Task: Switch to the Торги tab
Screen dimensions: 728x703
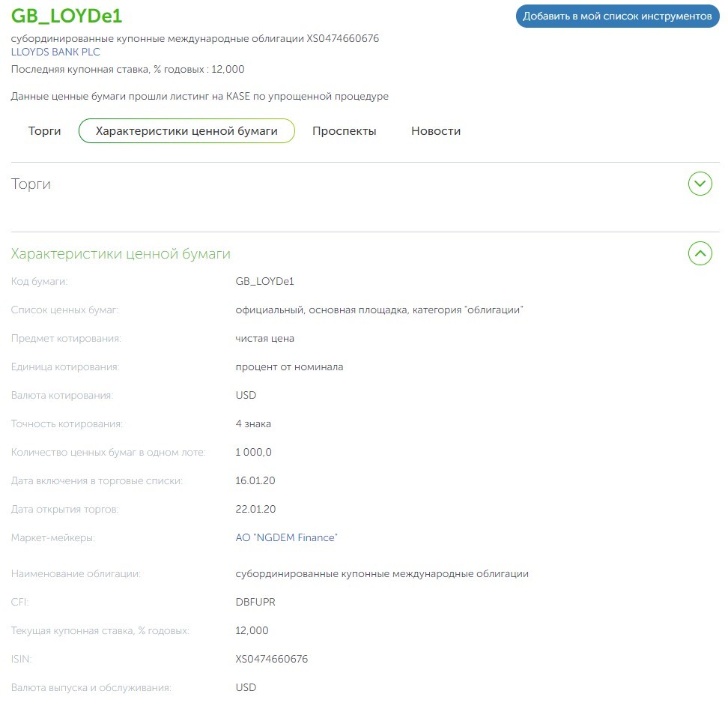Action: tap(44, 131)
